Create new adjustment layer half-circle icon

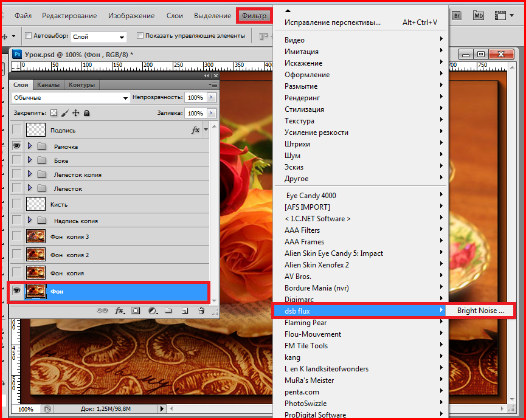point(153,311)
